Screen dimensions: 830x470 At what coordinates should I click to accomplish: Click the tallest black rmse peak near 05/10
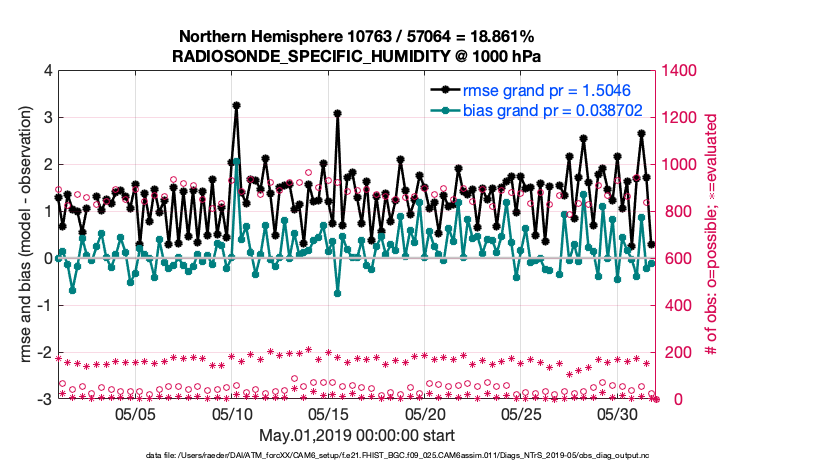coord(236,105)
